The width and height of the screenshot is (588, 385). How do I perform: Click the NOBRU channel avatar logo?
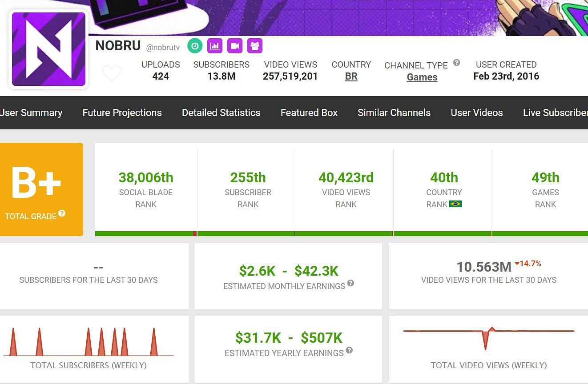click(48, 49)
